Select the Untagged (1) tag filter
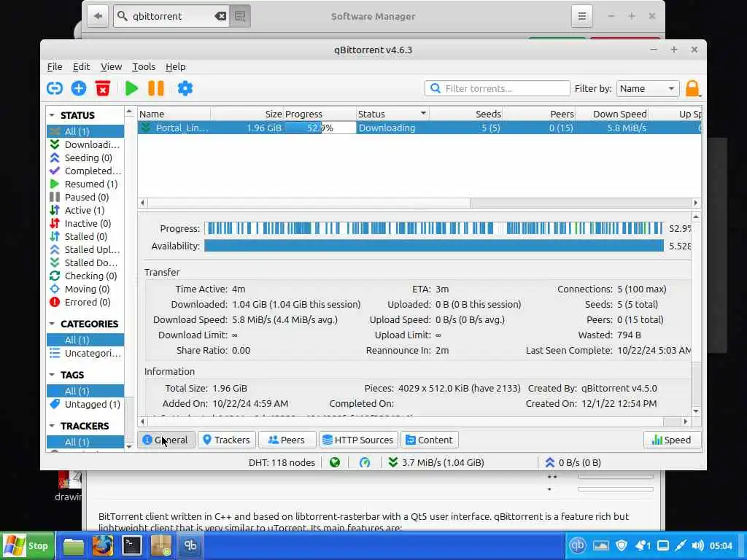Image resolution: width=747 pixels, height=560 pixels. [x=85, y=404]
